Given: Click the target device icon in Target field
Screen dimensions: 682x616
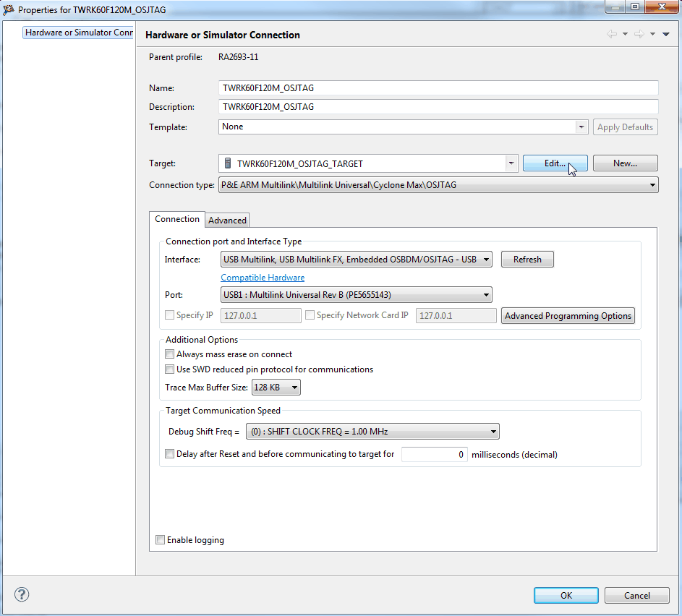Looking at the screenshot, I should coord(228,163).
